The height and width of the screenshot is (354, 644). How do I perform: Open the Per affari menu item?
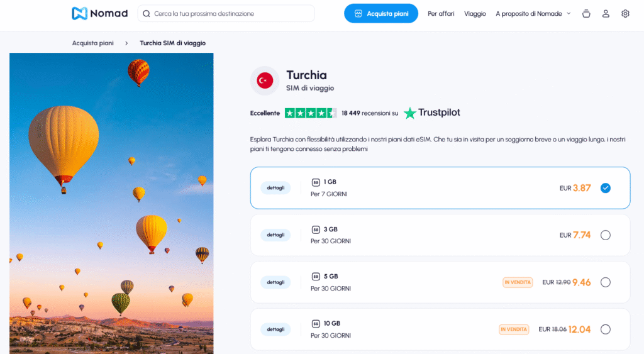point(441,13)
